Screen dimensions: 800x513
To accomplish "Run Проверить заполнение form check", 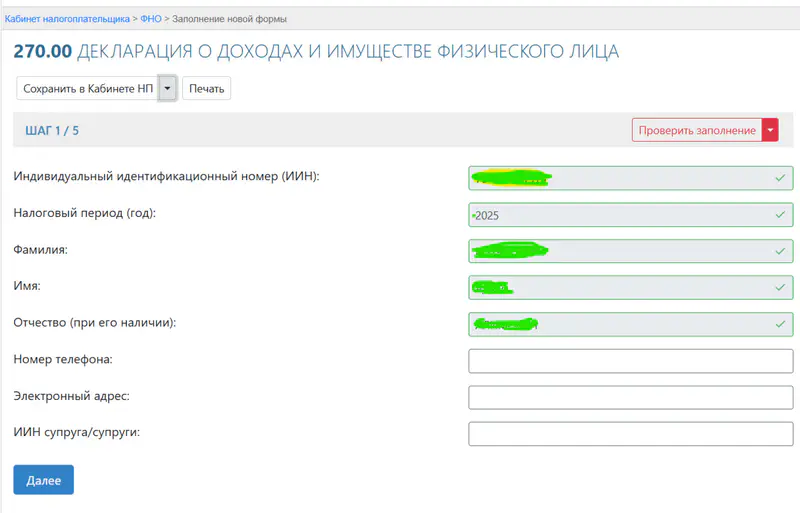I will pyautogui.click(x=697, y=130).
